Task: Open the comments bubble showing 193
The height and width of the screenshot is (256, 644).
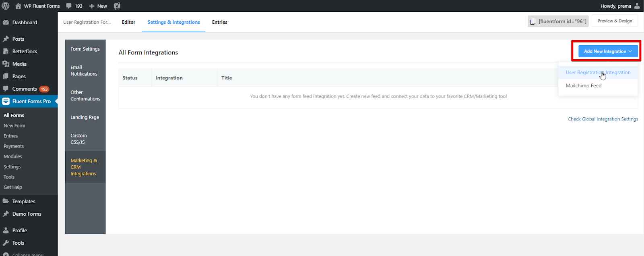Action: coord(74,6)
